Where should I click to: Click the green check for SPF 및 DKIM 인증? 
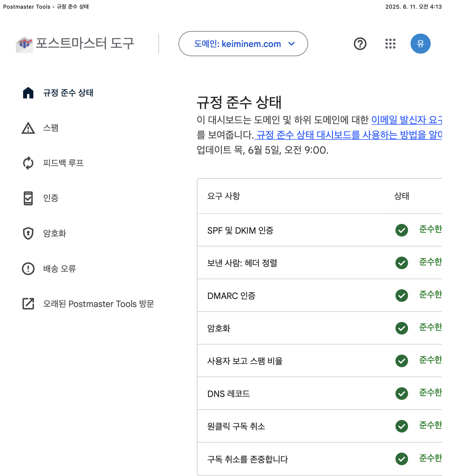[402, 230]
